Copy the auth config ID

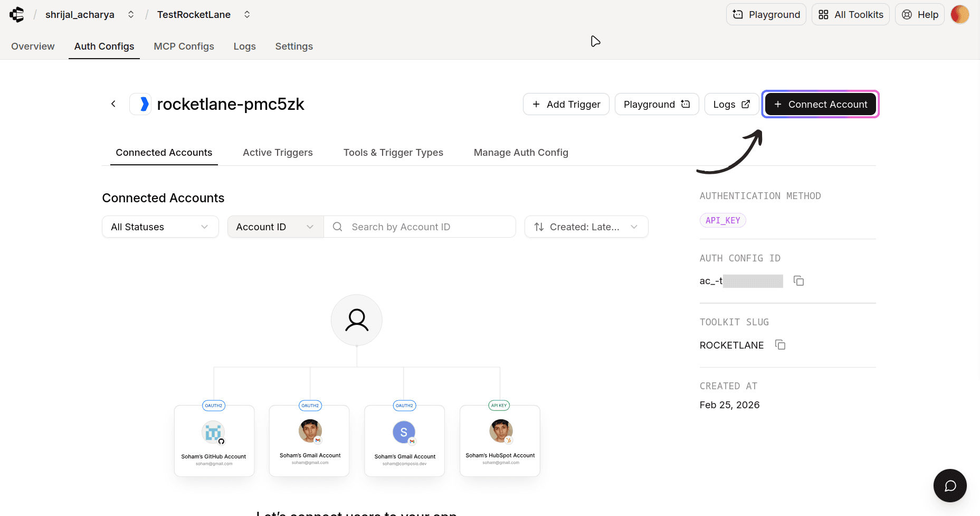pos(798,280)
